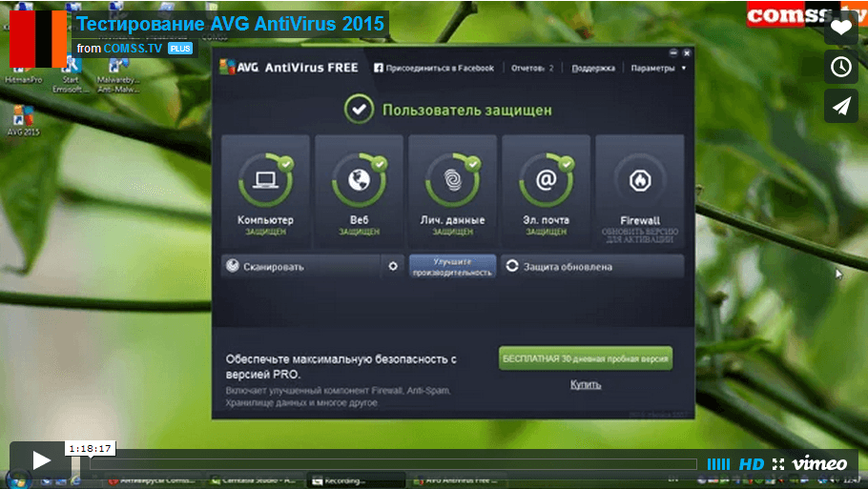
Task: Minimize the AVG window
Action: click(x=673, y=53)
